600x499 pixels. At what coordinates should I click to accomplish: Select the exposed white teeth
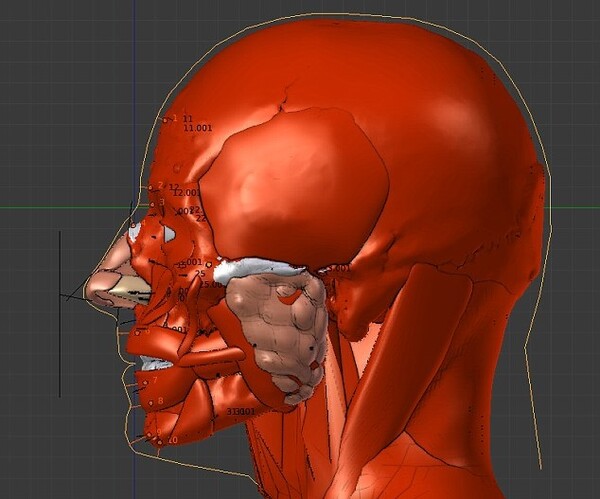coord(155,364)
